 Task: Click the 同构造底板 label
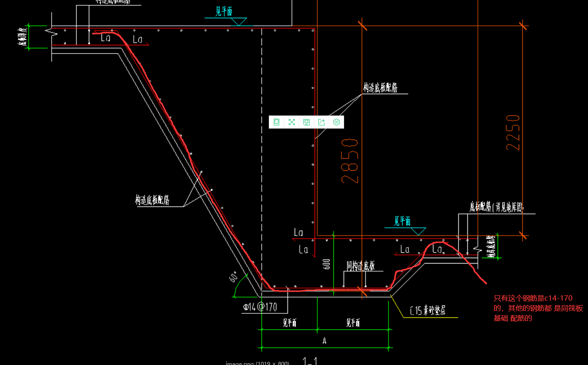pyautogui.click(x=361, y=266)
